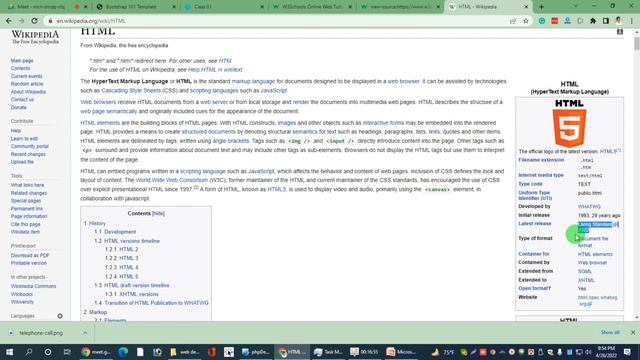Jump to 2 Markup in contents

pos(98,312)
